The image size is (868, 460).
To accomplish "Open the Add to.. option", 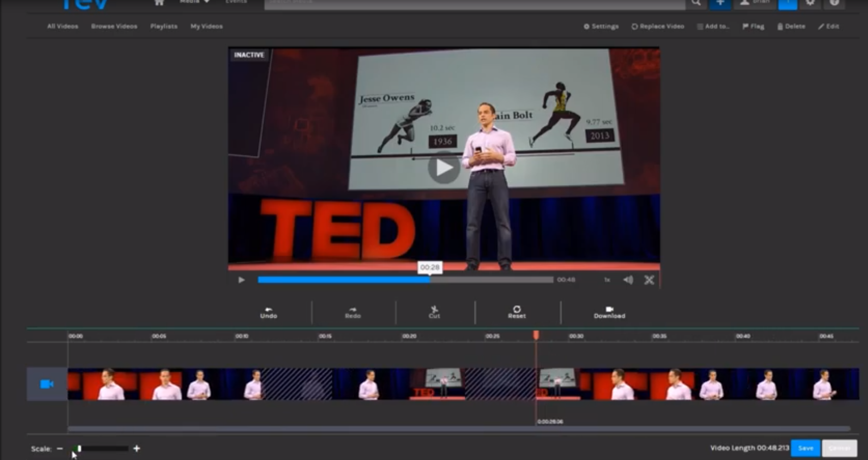I will 713,26.
